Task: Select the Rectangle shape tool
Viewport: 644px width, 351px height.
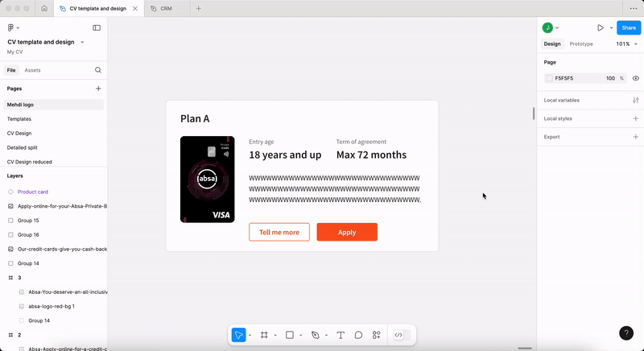Action: [x=290, y=335]
